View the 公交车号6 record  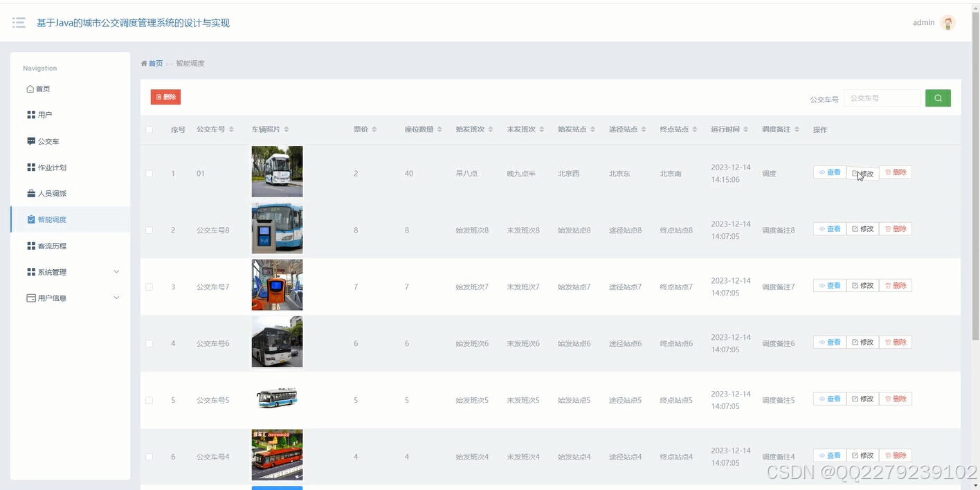click(x=829, y=343)
